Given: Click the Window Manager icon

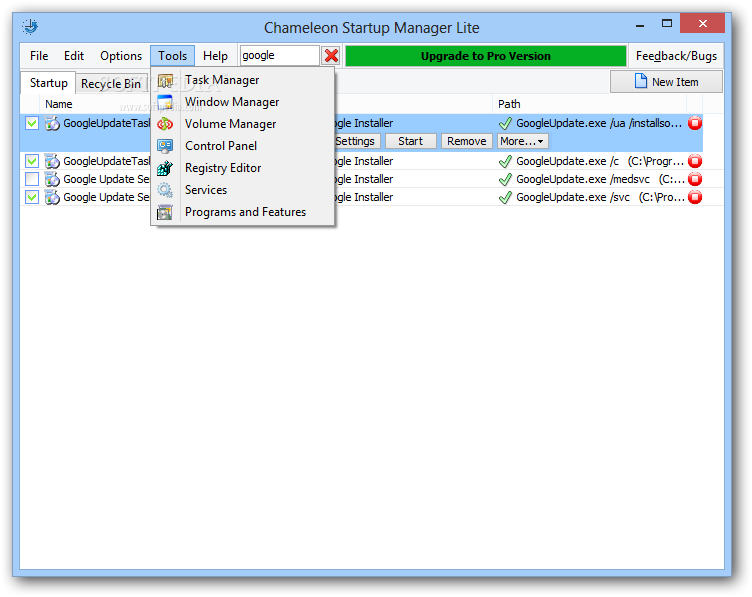Looking at the screenshot, I should [165, 102].
